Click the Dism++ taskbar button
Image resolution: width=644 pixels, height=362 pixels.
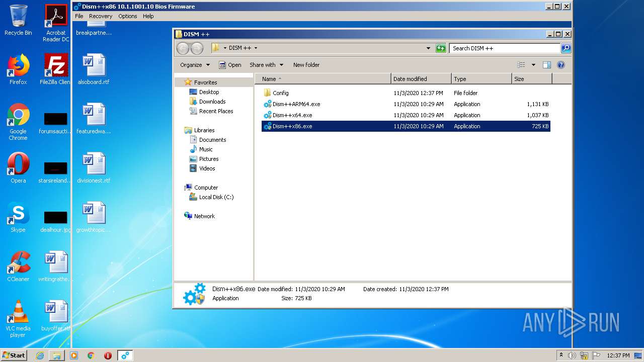click(125, 355)
